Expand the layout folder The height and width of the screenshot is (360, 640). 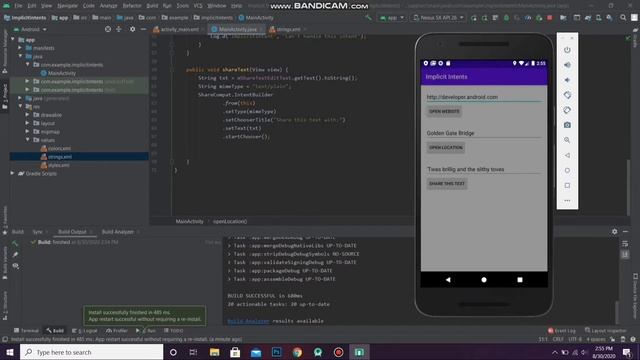[x=27, y=123]
